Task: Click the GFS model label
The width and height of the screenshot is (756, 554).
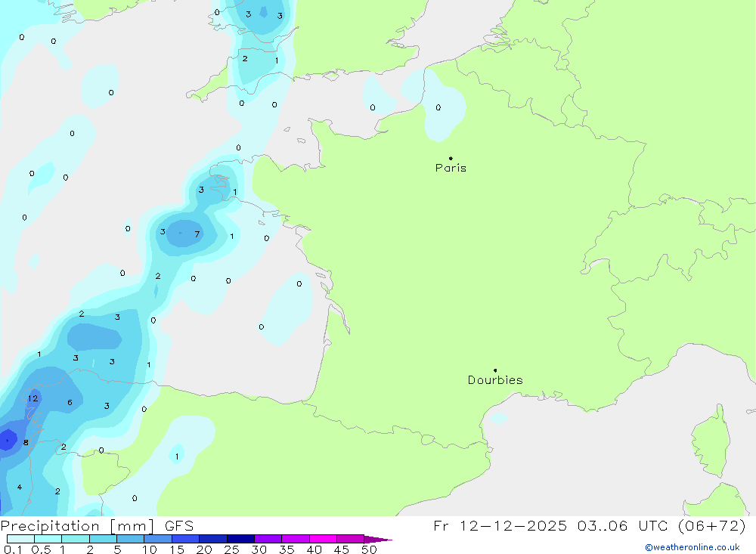Action: click(x=179, y=525)
